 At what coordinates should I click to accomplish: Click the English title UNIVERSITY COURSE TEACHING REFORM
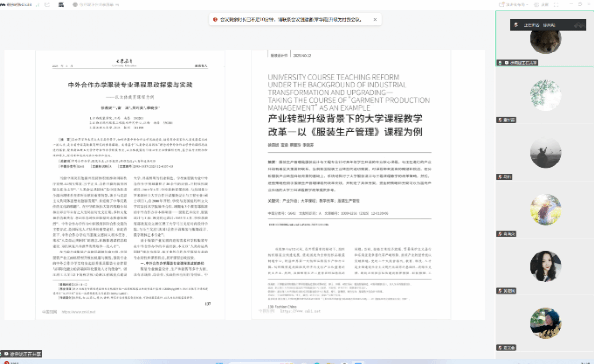tap(333, 77)
